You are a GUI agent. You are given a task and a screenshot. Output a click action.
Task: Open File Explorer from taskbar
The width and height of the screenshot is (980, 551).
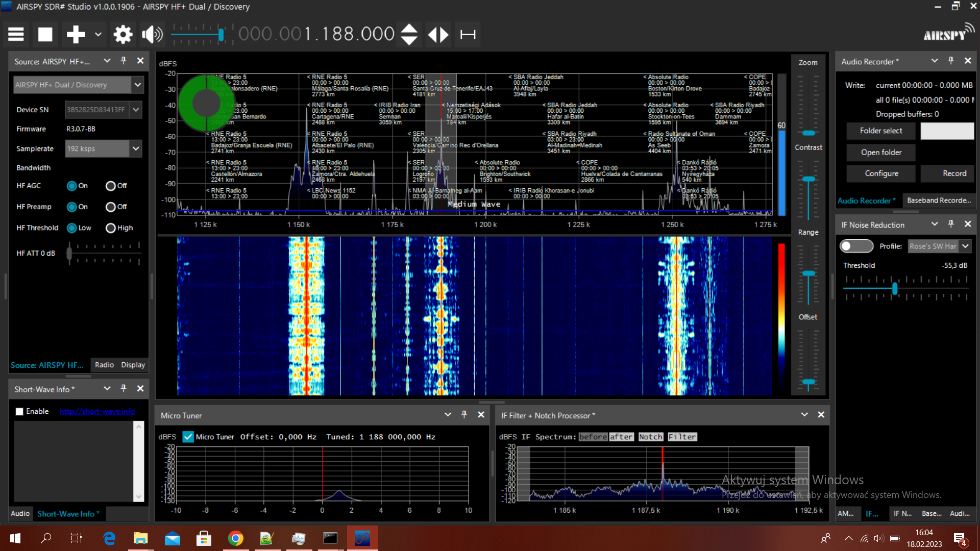[140, 538]
